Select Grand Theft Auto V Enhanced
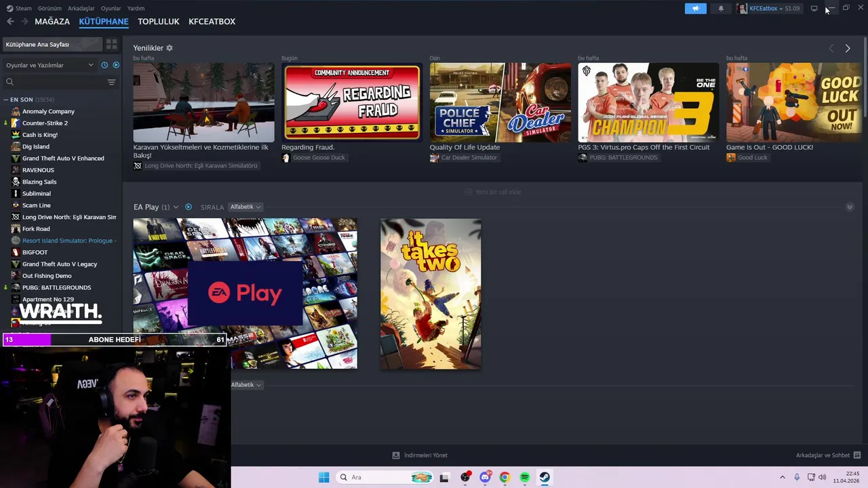The height and width of the screenshot is (488, 868). 63,159
